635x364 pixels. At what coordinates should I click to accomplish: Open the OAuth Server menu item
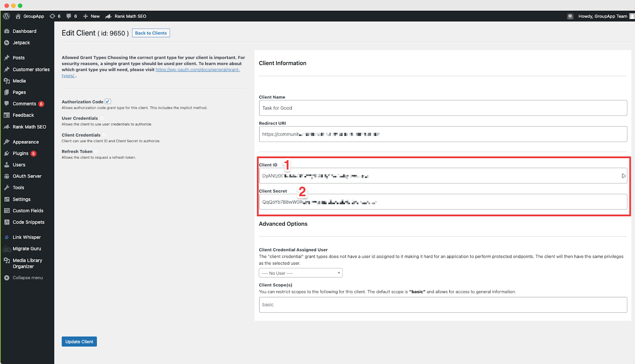tap(27, 176)
